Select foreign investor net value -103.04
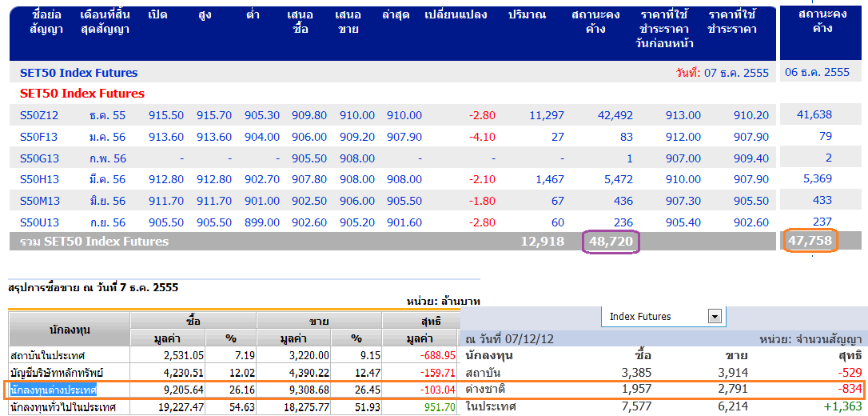The height and width of the screenshot is (416, 868). (436, 390)
